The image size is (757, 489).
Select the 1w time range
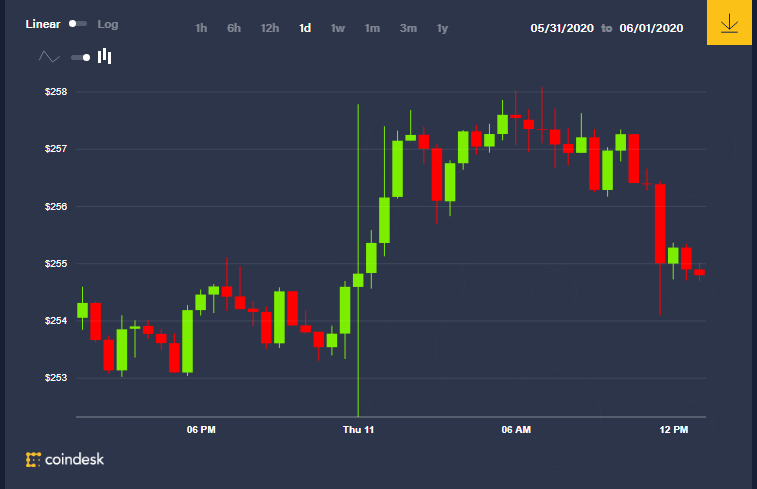coord(338,28)
